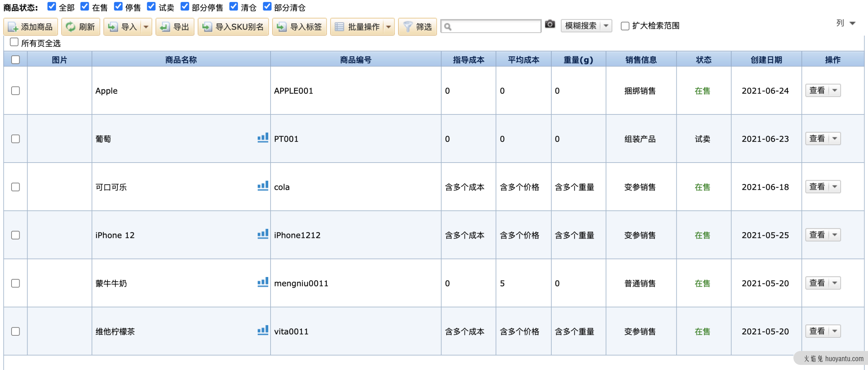The width and height of the screenshot is (868, 370).
Task: Click 查看 for the Apple product
Action: [x=817, y=91]
